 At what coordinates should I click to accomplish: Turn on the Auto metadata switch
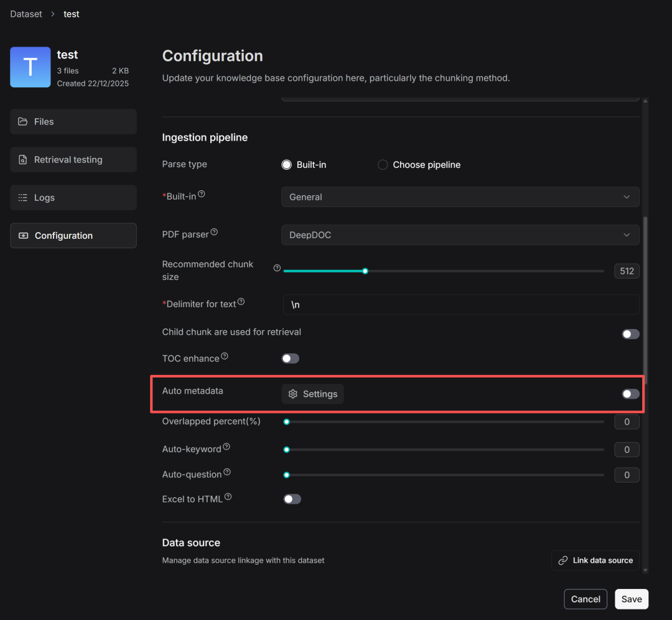tap(630, 394)
